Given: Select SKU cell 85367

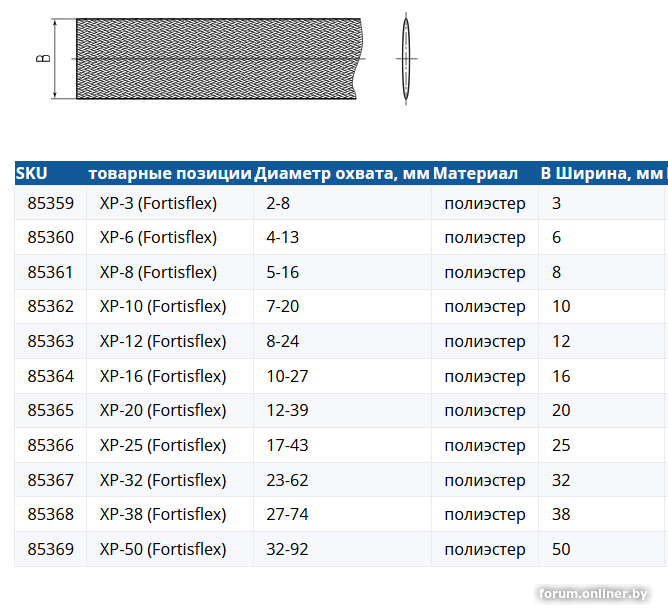Looking at the screenshot, I should click(x=51, y=480).
